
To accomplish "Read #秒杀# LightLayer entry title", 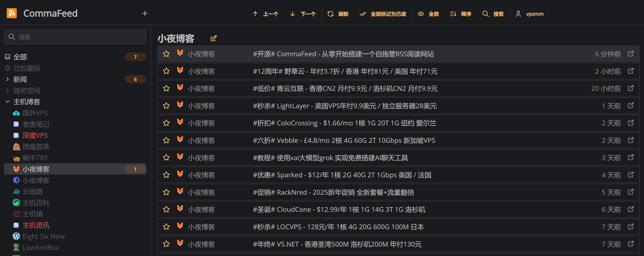I will [345, 106].
